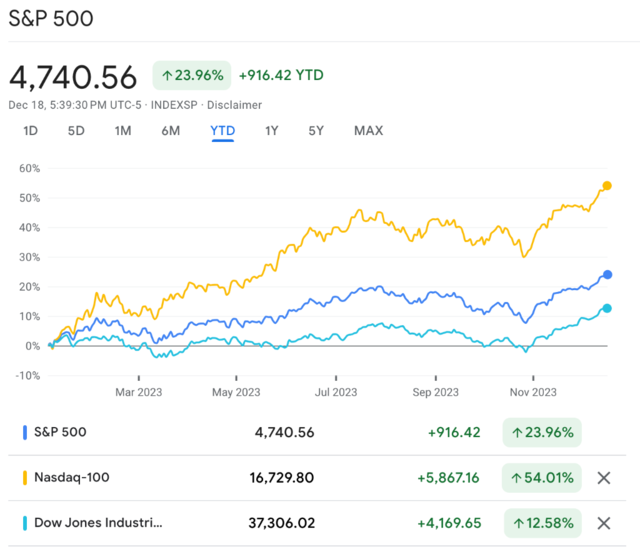Switch to the 5Y chart range
The width and height of the screenshot is (640, 549).
point(316,130)
